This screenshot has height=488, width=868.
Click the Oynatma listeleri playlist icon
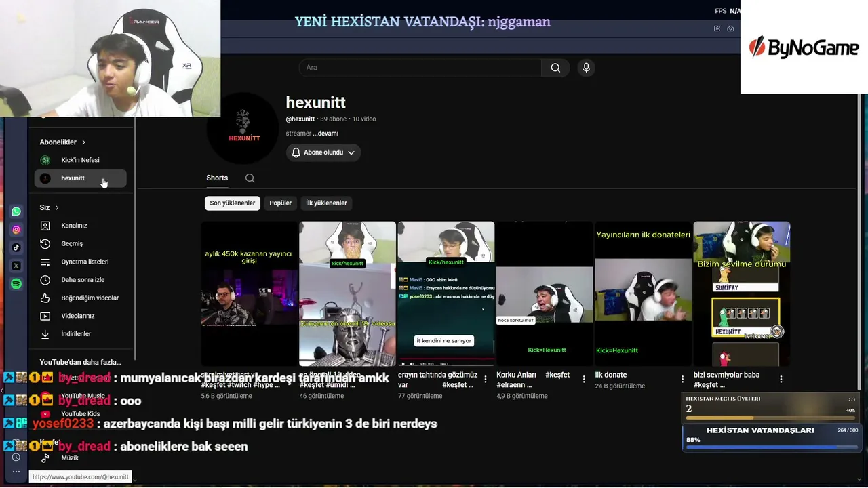45,262
